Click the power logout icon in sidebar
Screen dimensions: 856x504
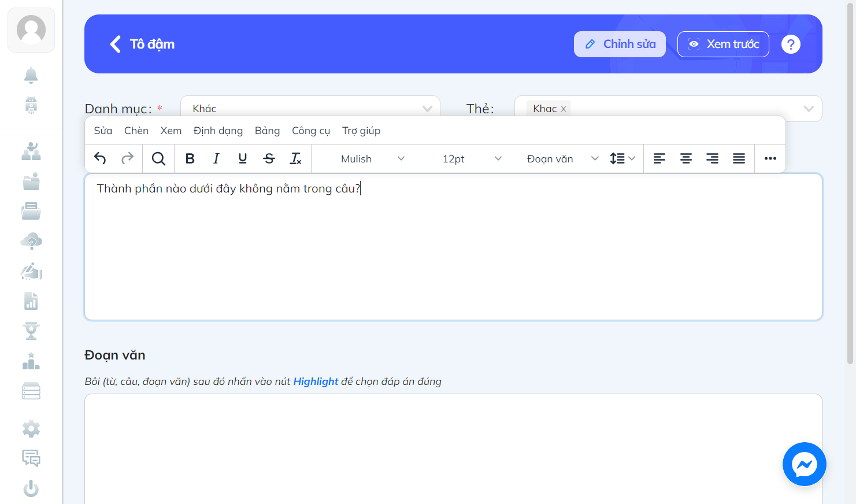[31, 489]
